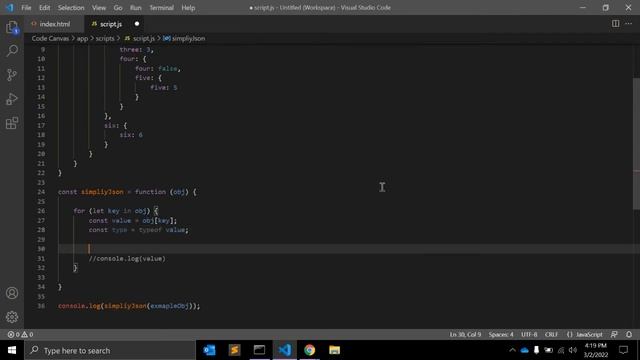The width and height of the screenshot is (640, 360).
Task: Open the Edit menu
Action: coord(44,8)
